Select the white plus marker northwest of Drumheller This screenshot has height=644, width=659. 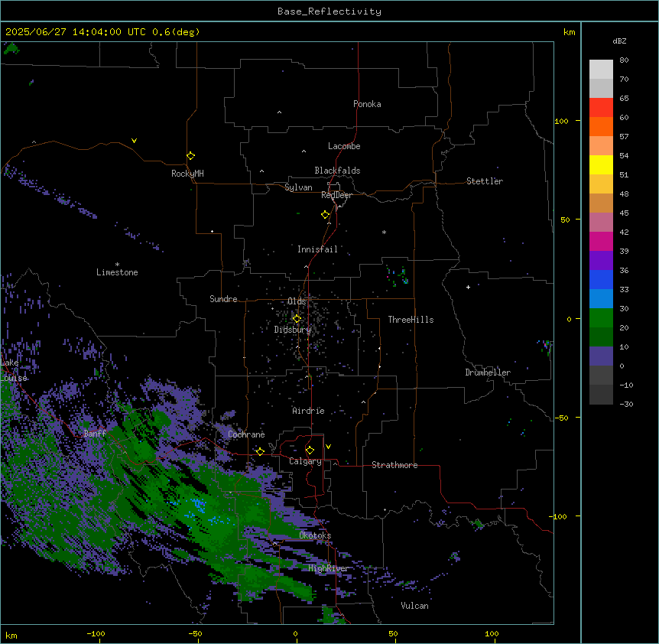tap(468, 287)
